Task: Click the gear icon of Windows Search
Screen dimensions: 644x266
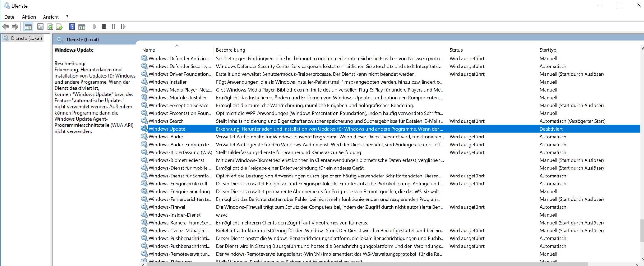Action: (144, 121)
